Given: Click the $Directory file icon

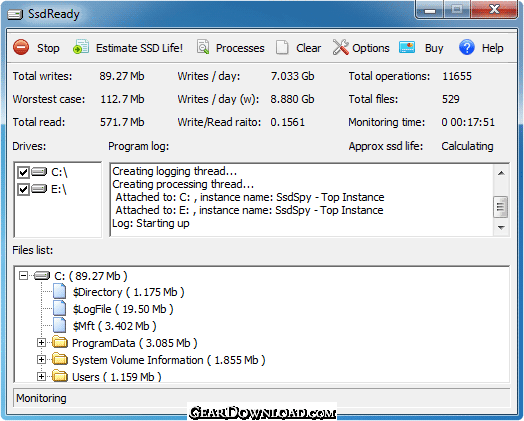Looking at the screenshot, I should coord(60,291).
